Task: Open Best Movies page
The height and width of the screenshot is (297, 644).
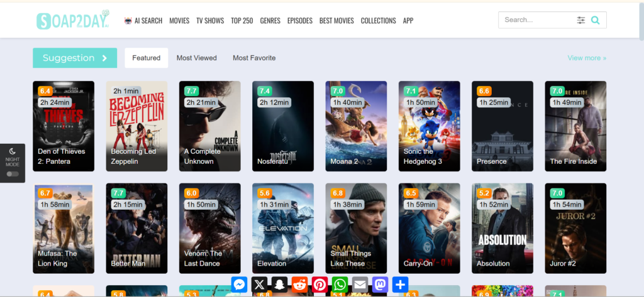Action: [336, 21]
